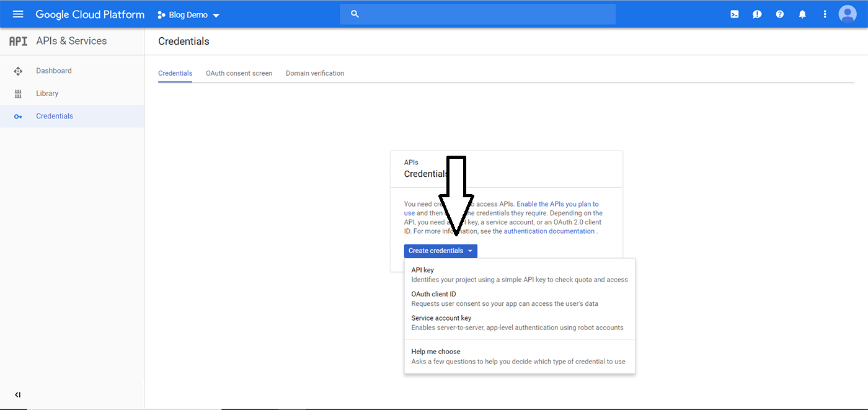Choose OAuth client ID from dropdown
This screenshot has width=868, height=410.
(x=520, y=299)
